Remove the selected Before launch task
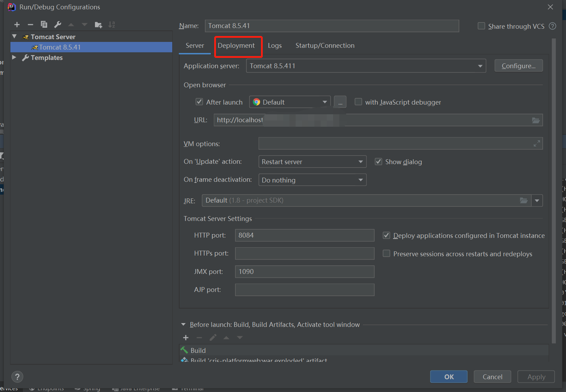The height and width of the screenshot is (392, 566). pos(199,338)
